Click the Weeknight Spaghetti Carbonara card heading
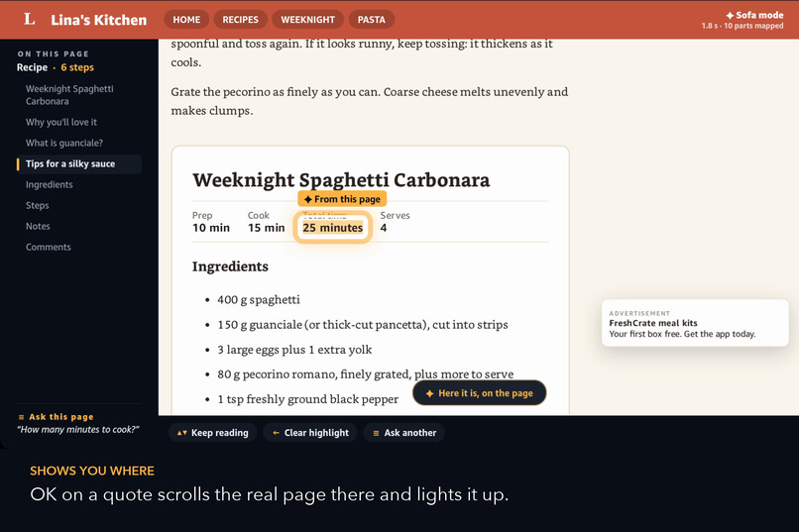Image resolution: width=799 pixels, height=532 pixels. click(341, 179)
